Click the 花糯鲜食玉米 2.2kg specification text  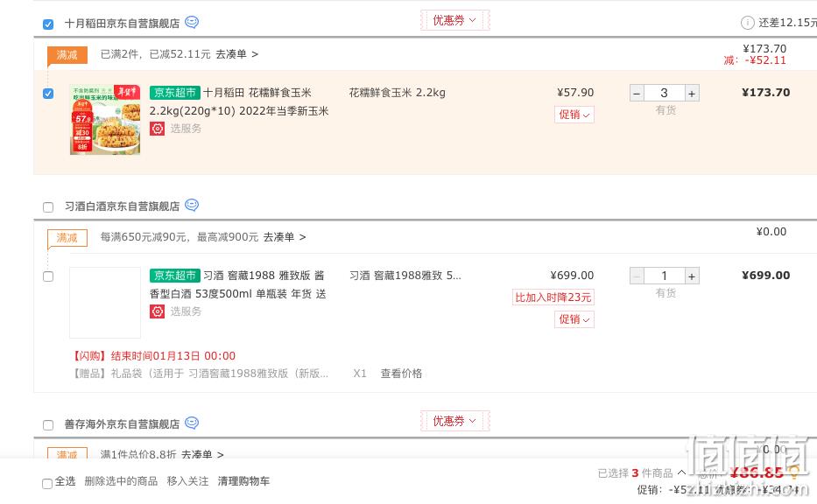pos(397,93)
